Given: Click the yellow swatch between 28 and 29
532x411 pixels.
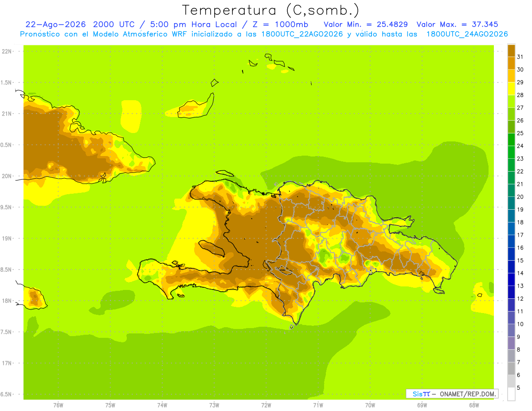Looking at the screenshot, I should (511, 89).
